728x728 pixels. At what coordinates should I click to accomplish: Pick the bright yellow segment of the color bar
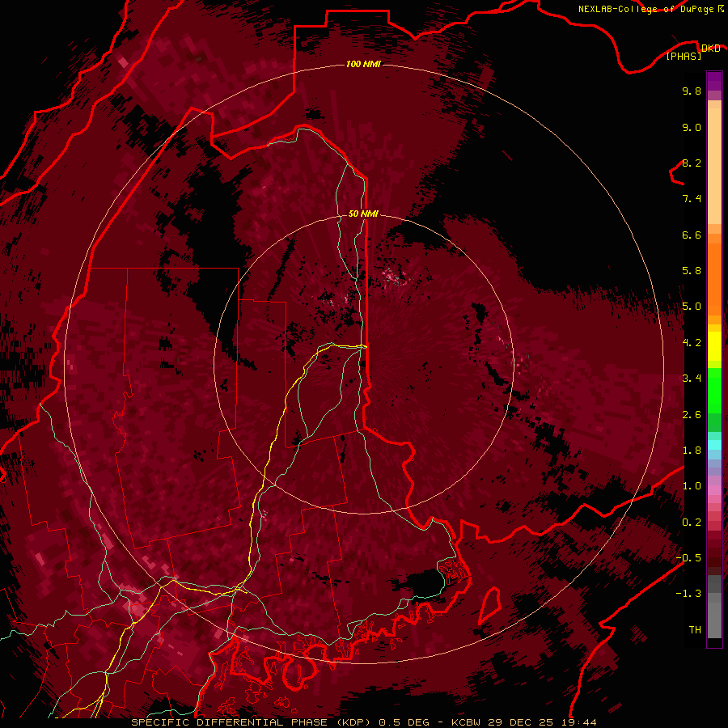(x=714, y=346)
